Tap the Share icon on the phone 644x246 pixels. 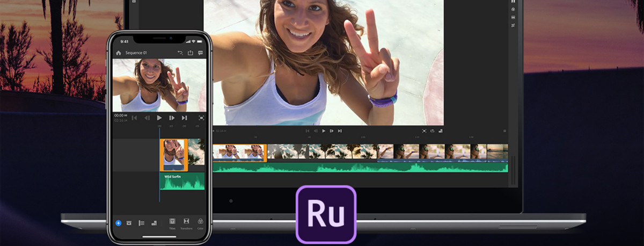(190, 53)
